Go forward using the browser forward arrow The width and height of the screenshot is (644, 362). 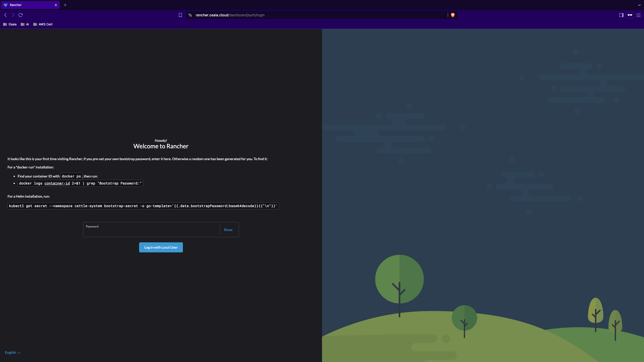(x=13, y=15)
